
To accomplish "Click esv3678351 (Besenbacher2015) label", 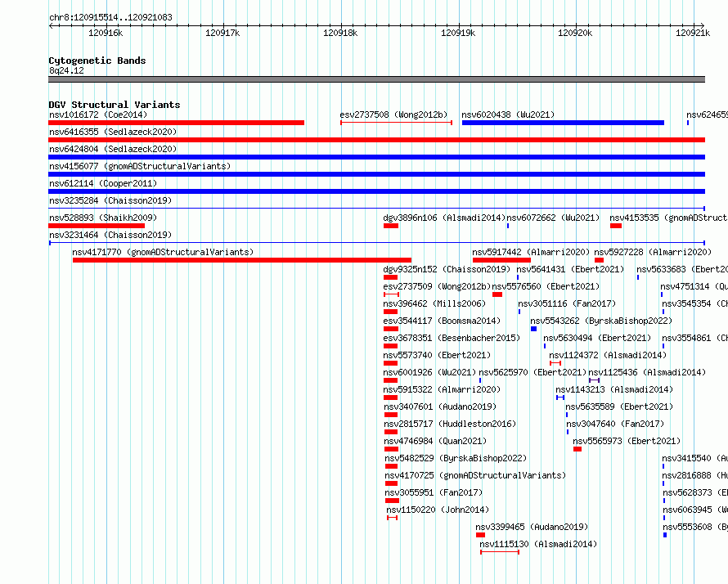I will coord(452,338).
